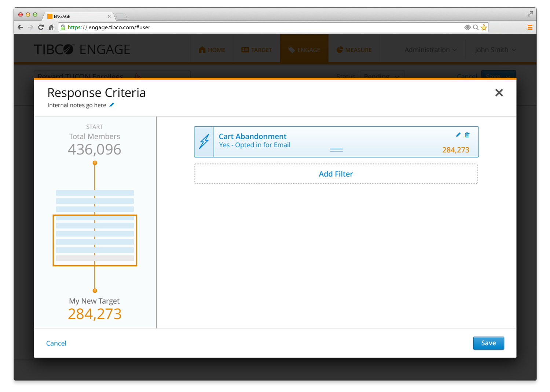550x392 pixels.
Task: Click the My New Target label
Action: coord(94,301)
